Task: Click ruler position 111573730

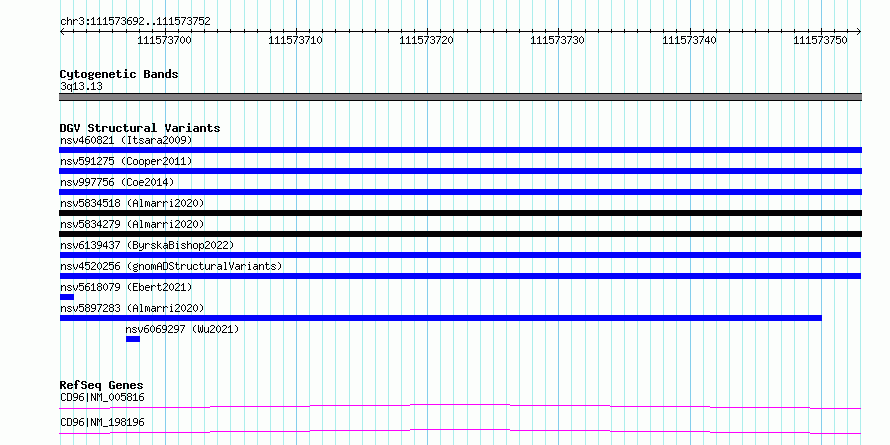Action: (558, 40)
